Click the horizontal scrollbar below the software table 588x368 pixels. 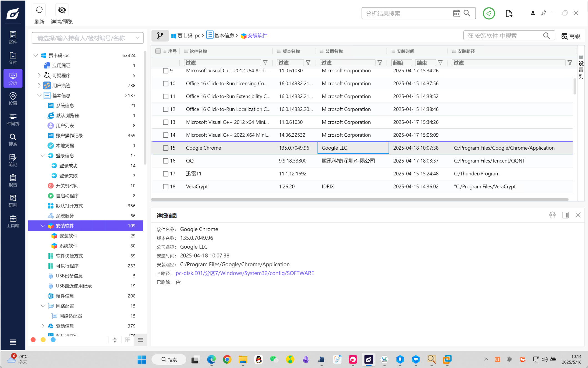tap(359, 199)
